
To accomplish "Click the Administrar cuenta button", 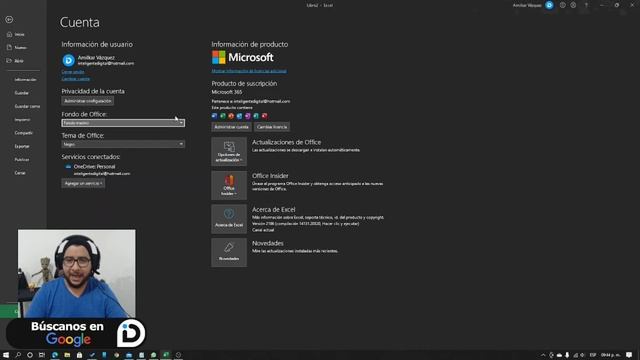I will (x=231, y=127).
